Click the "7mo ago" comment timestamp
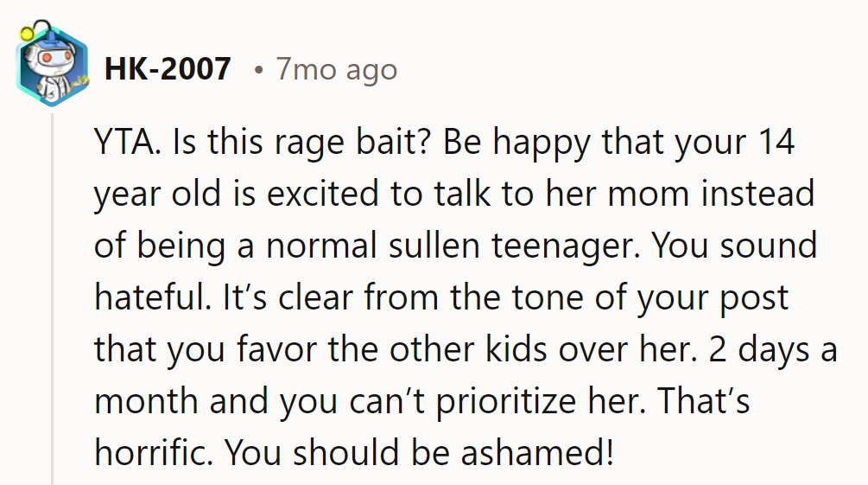This screenshot has width=868, height=485. pyautogui.click(x=336, y=68)
